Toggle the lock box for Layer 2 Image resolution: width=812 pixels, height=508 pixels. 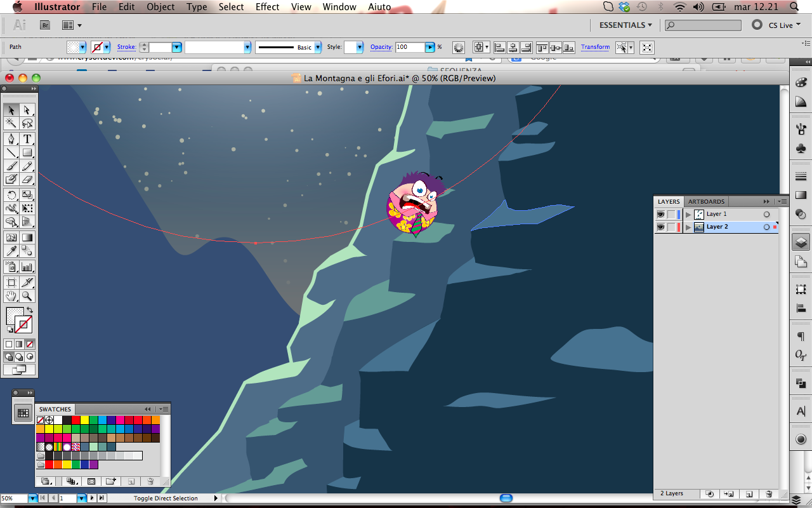pos(671,227)
